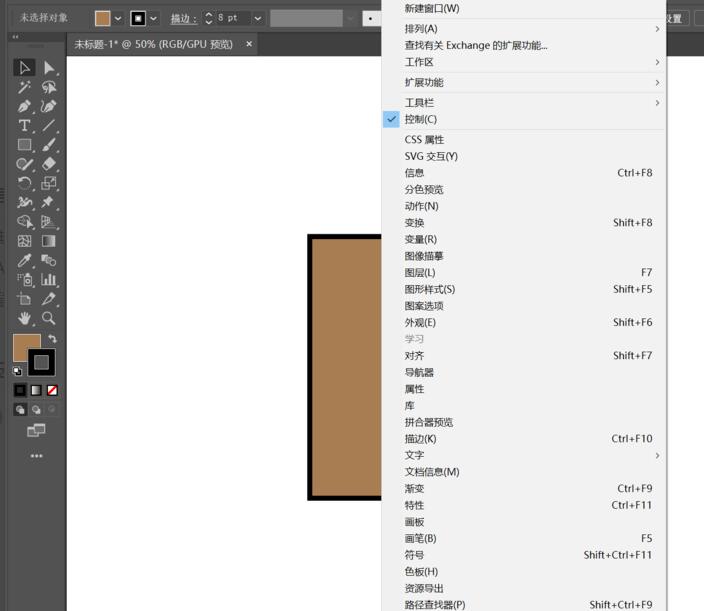Set the fill to None
Screen dimensions: 704x611
52,390
